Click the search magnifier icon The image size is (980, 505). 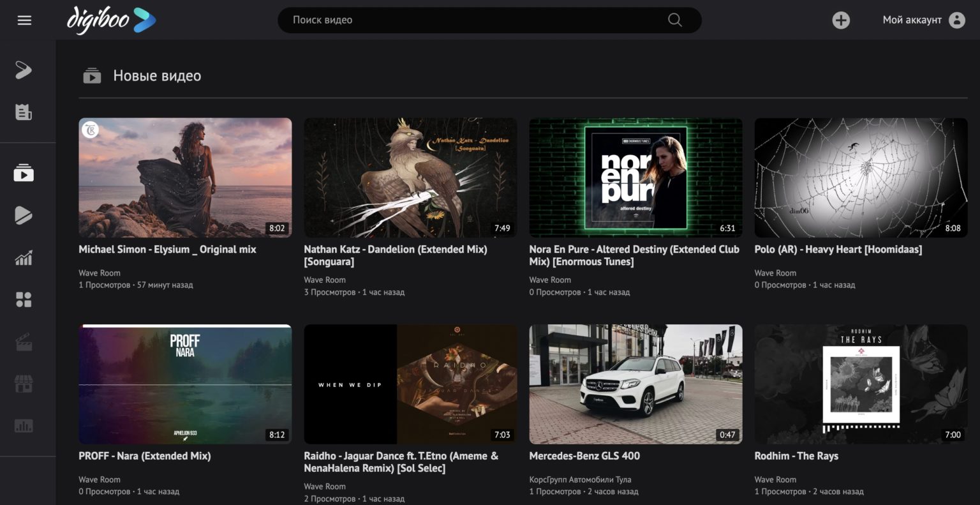(674, 20)
